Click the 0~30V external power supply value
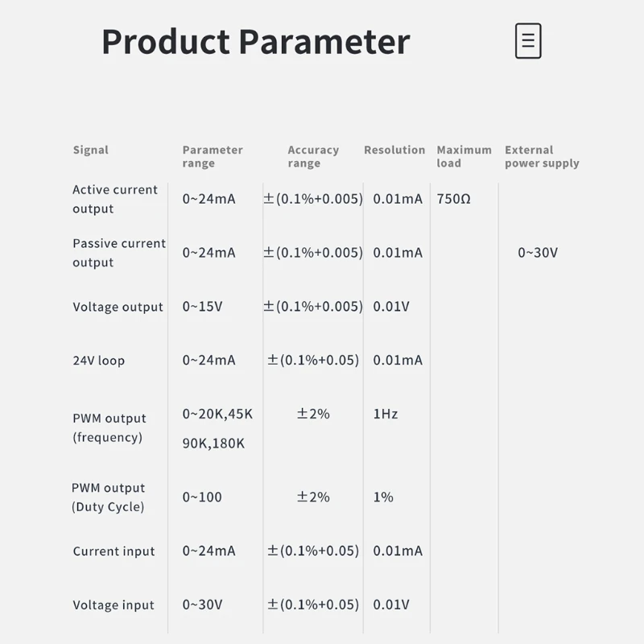This screenshot has height=644, width=644. (538, 253)
